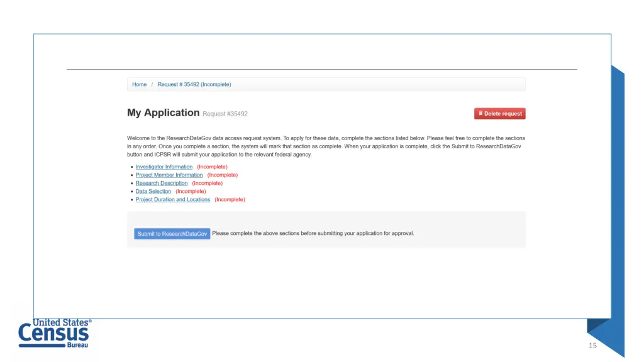Open the Project Member Information section
This screenshot has width=644, height=362.
[169, 175]
